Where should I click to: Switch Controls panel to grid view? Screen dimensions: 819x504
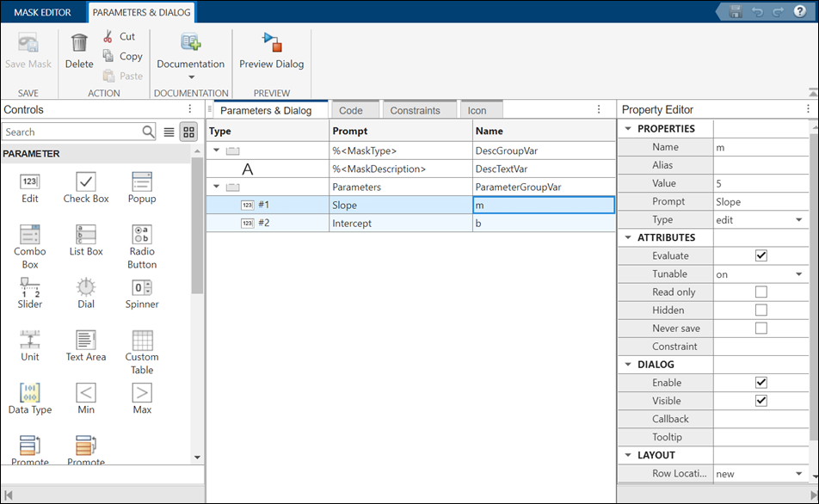point(188,132)
